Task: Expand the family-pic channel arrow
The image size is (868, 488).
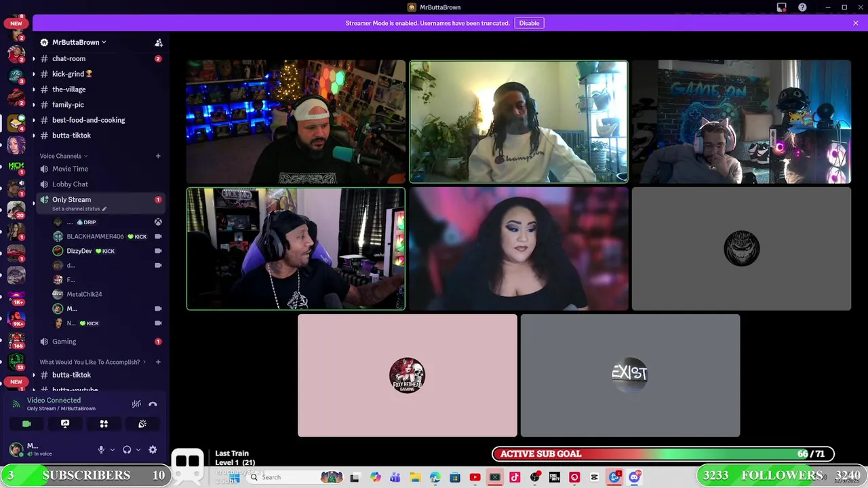Action: 33,105
